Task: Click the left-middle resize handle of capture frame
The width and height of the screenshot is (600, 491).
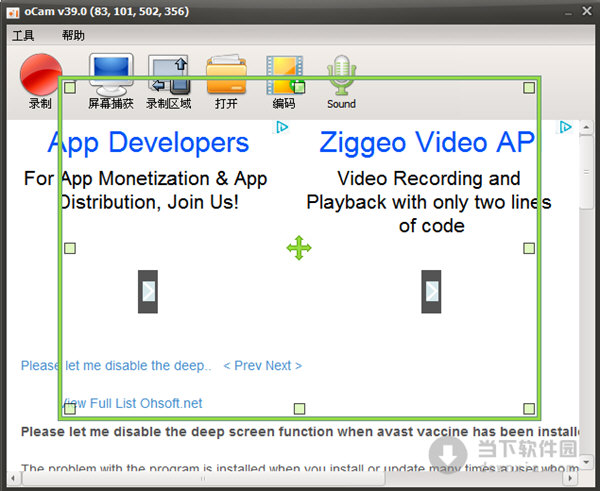Action: 70,248
